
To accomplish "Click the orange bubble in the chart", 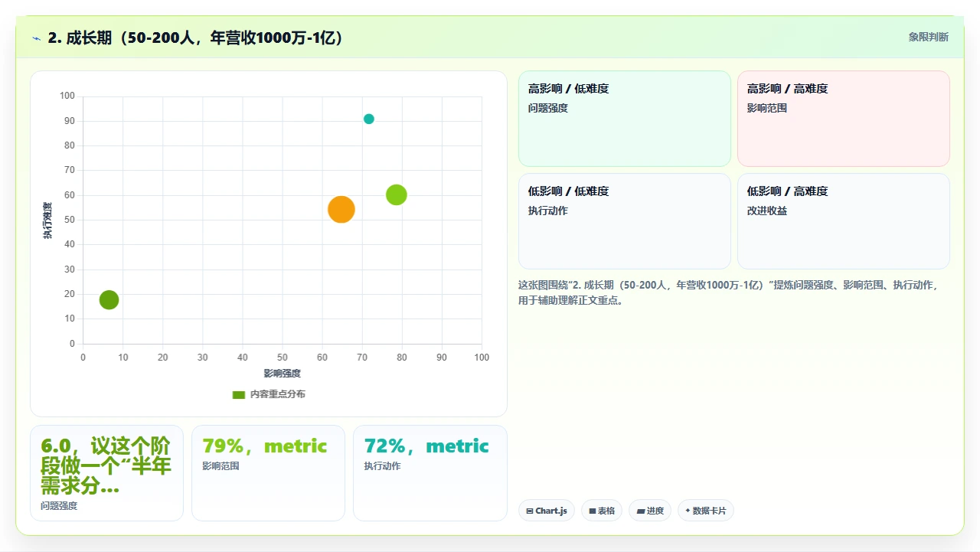I will tap(341, 209).
